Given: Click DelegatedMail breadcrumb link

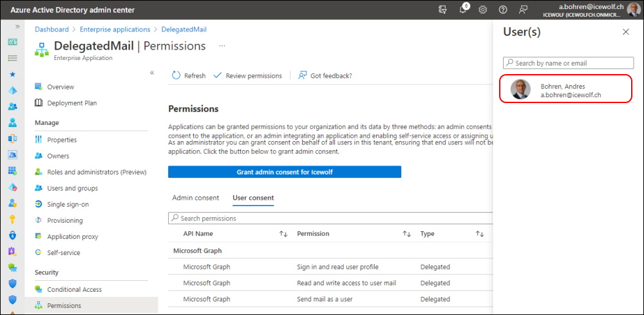Looking at the screenshot, I should (184, 30).
